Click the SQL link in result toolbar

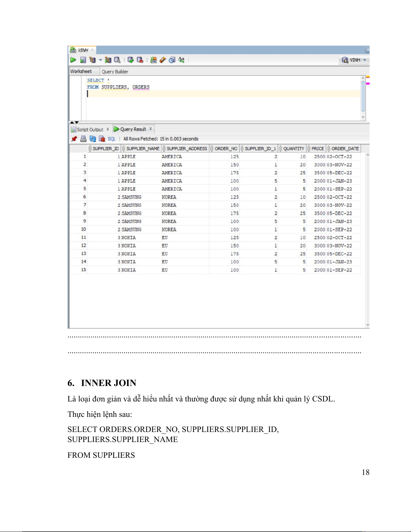[111, 139]
